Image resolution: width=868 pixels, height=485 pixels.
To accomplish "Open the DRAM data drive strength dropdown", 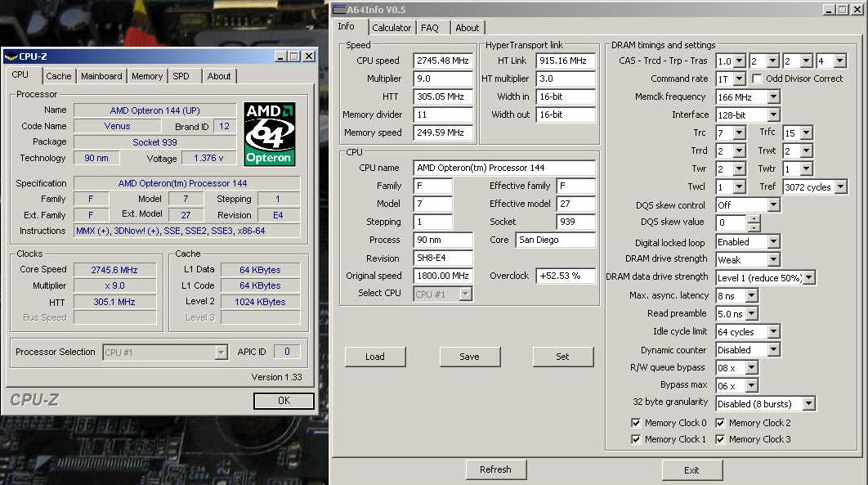I will pos(809,278).
